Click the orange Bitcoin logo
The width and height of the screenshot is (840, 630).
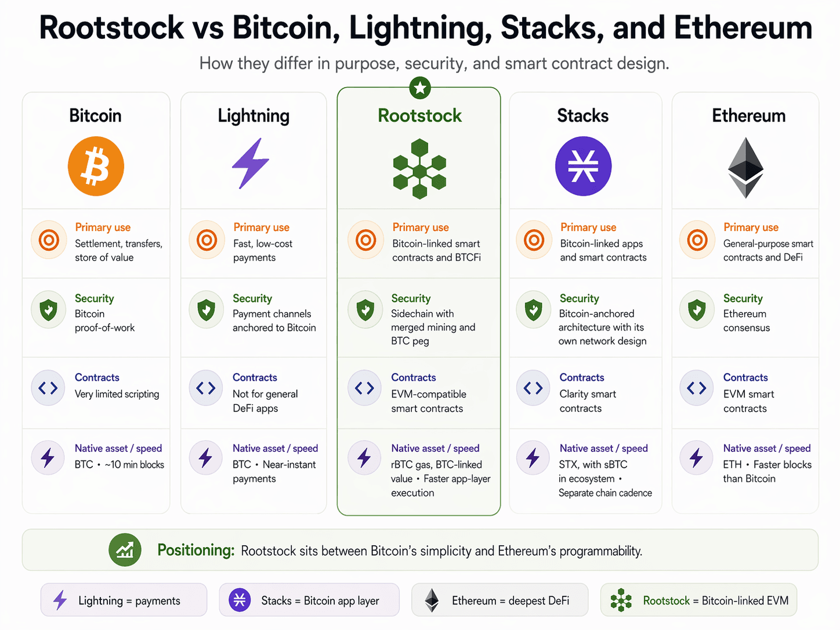96,166
